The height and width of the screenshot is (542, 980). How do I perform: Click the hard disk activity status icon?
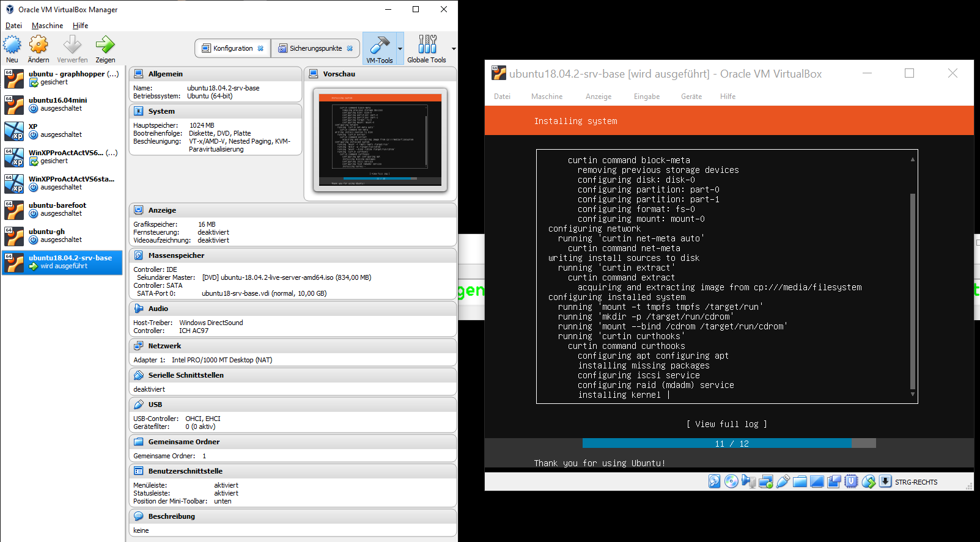click(x=715, y=482)
